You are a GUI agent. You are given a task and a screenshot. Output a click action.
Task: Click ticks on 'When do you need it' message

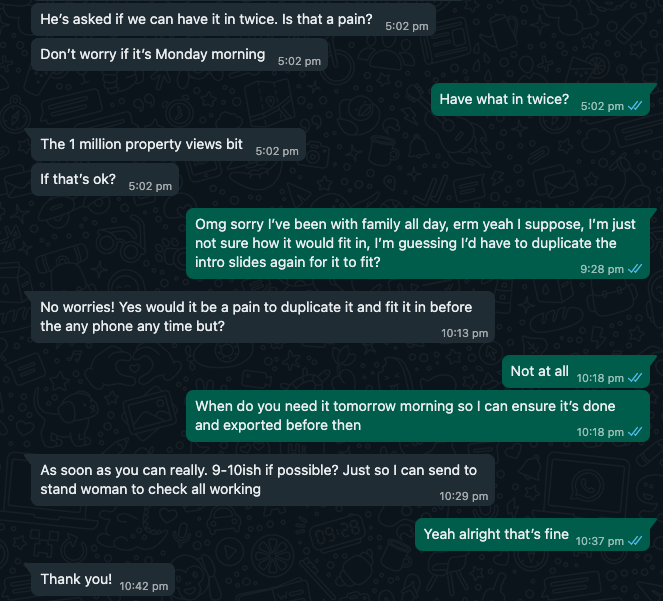[635, 432]
